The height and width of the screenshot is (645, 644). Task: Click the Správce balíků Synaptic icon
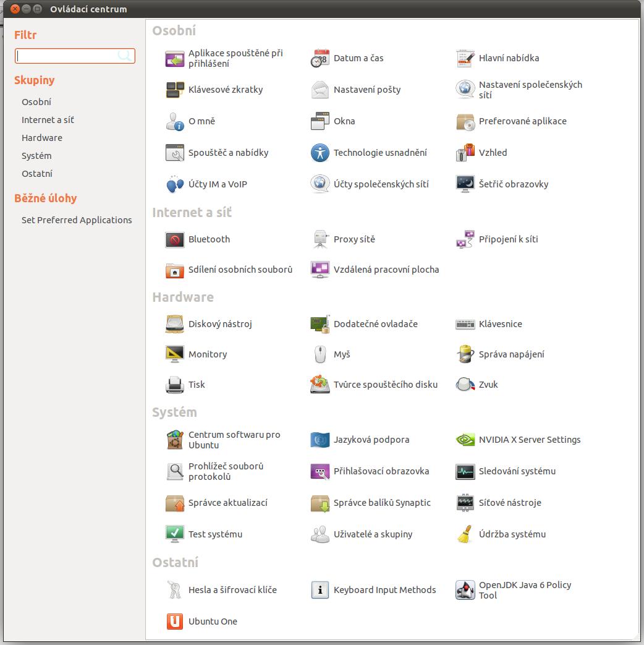tap(320, 503)
